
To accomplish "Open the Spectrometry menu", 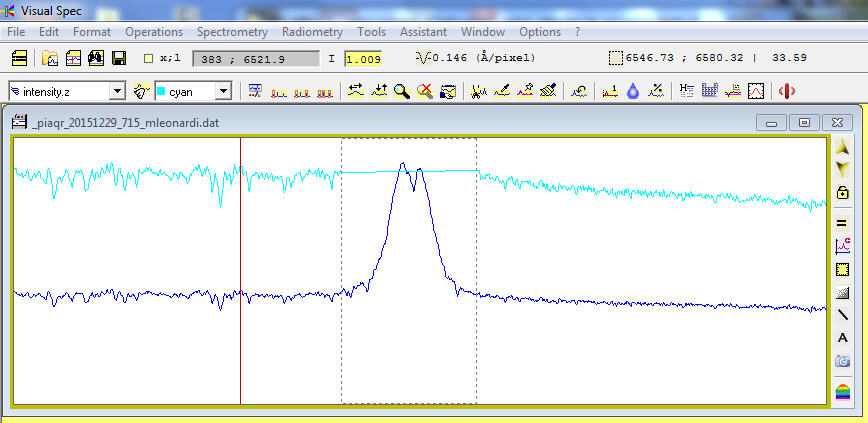I will click(x=232, y=32).
